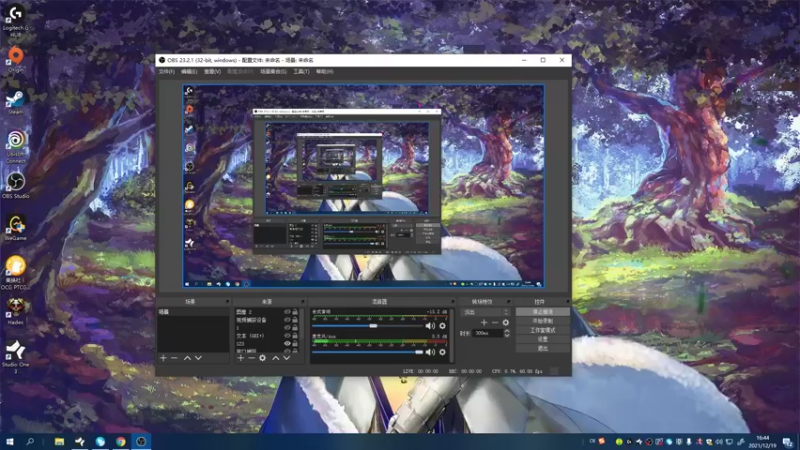The width and height of the screenshot is (800, 450).
Task: Click the Mic/Aux volume slider handle
Action: (x=419, y=352)
